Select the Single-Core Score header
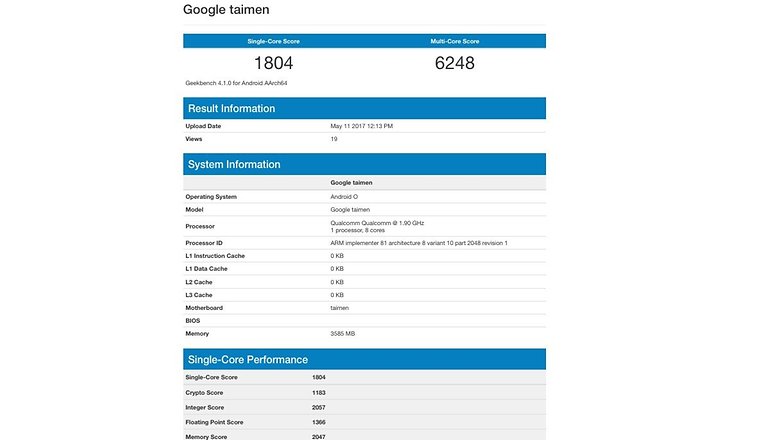782x440 pixels. point(273,41)
